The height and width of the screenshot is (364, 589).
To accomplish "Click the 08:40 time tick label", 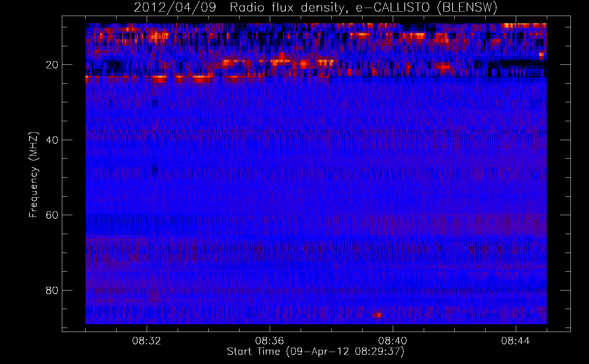I will (393, 341).
